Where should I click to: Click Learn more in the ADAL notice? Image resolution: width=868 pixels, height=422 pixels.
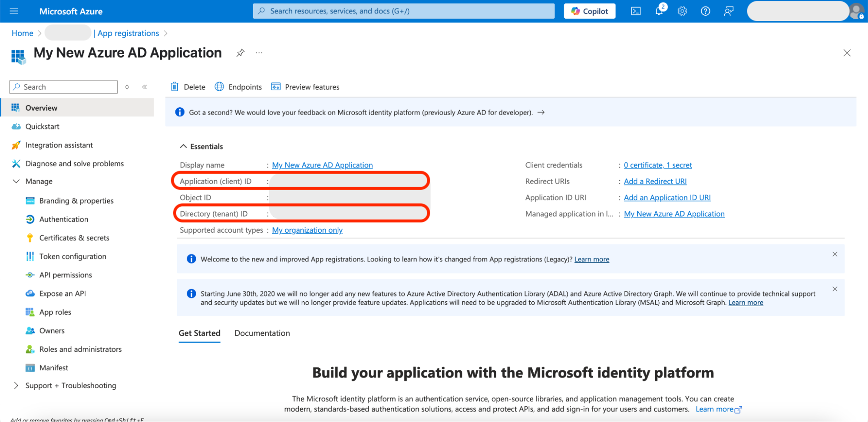[x=746, y=303]
